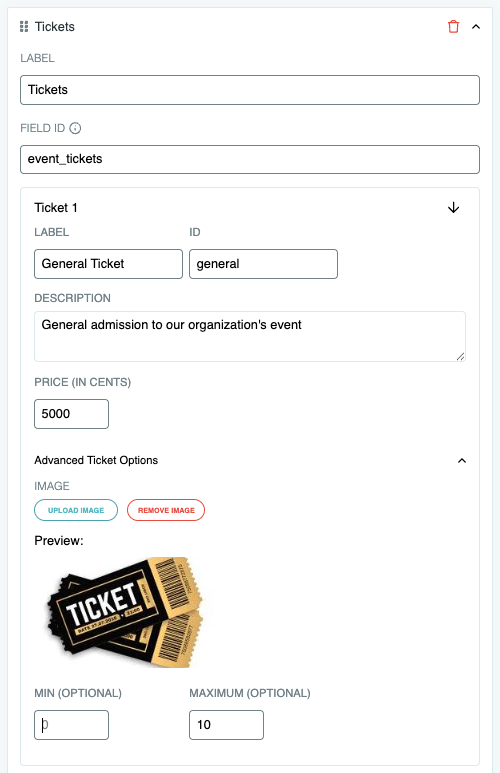Click the Ticket 1 header text
Screen dimensions: 500x773
[x=56, y=208]
